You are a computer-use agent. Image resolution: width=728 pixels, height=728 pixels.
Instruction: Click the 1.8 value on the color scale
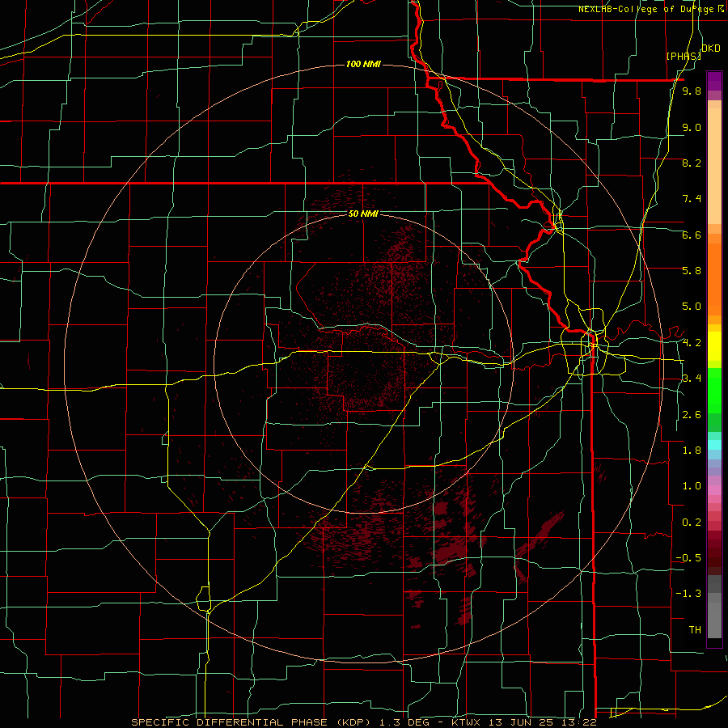tap(692, 451)
